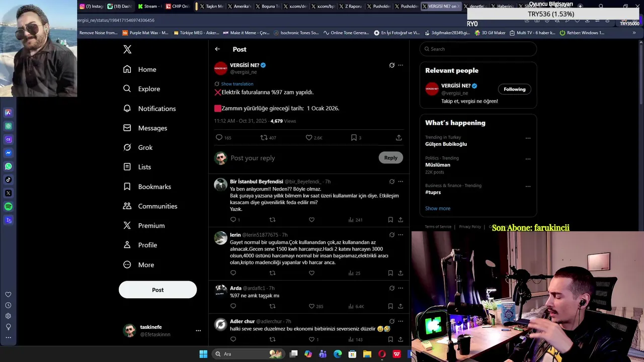Image resolution: width=644 pixels, height=362 pixels.
Task: Bookmark lerin's reply
Action: tap(390, 273)
